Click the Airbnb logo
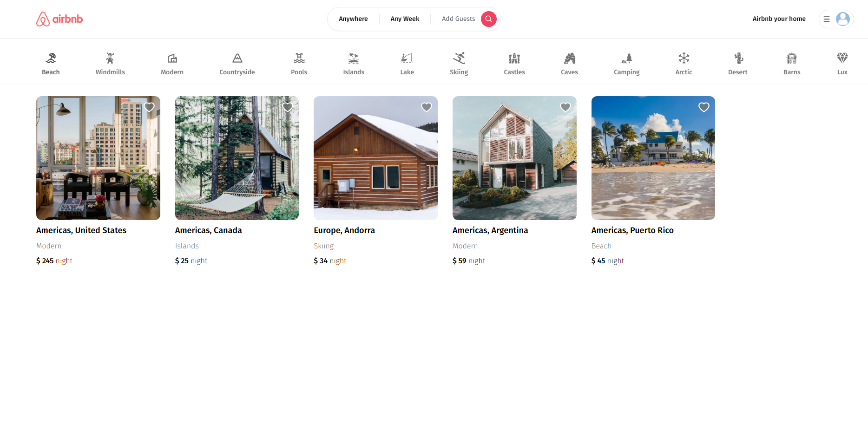This screenshot has width=868, height=423. tap(59, 19)
